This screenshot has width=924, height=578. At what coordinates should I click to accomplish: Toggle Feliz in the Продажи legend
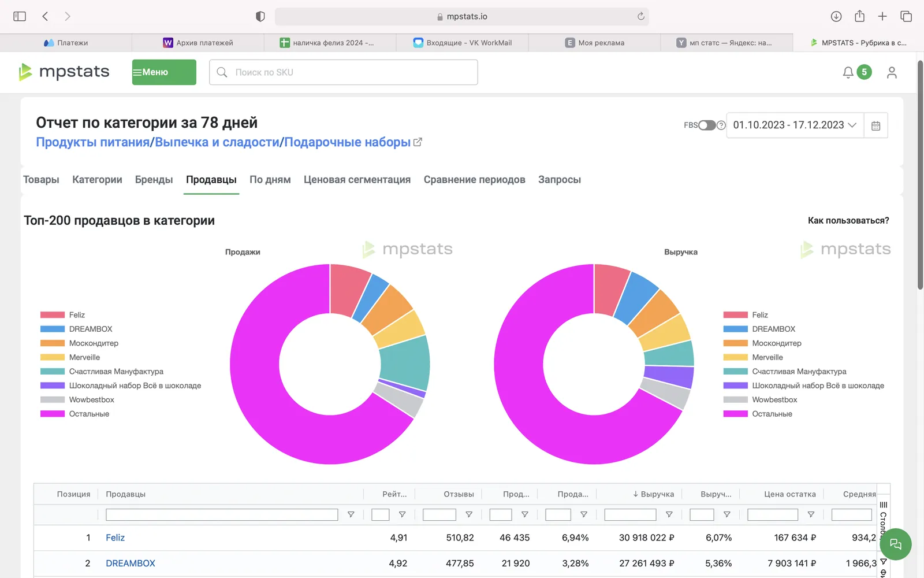click(x=62, y=315)
